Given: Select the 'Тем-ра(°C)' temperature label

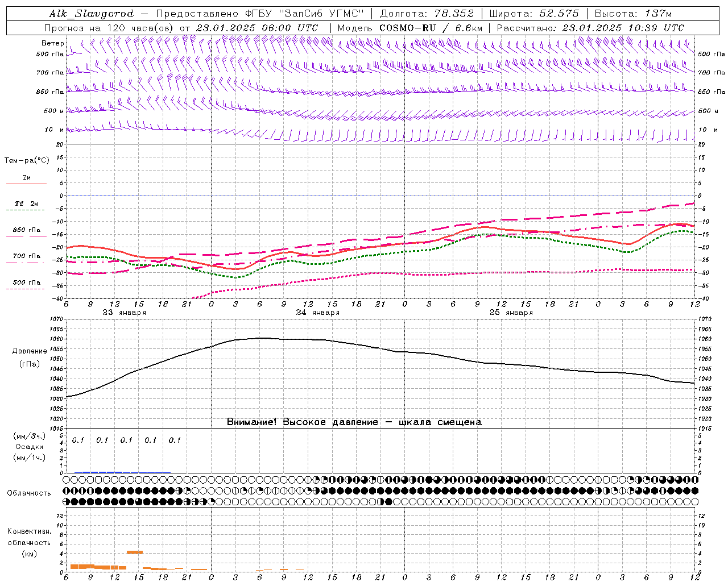Looking at the screenshot, I should coord(27,160).
